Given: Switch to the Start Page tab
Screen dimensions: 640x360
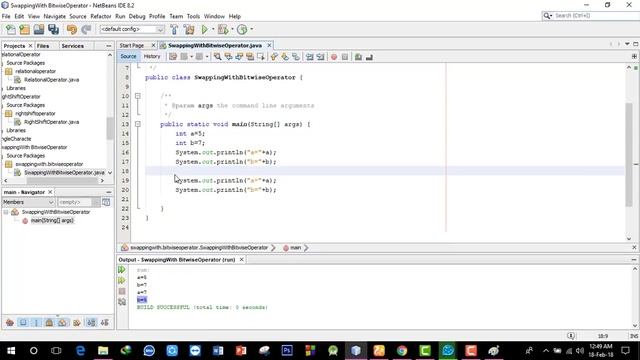Looking at the screenshot, I should click(132, 45).
